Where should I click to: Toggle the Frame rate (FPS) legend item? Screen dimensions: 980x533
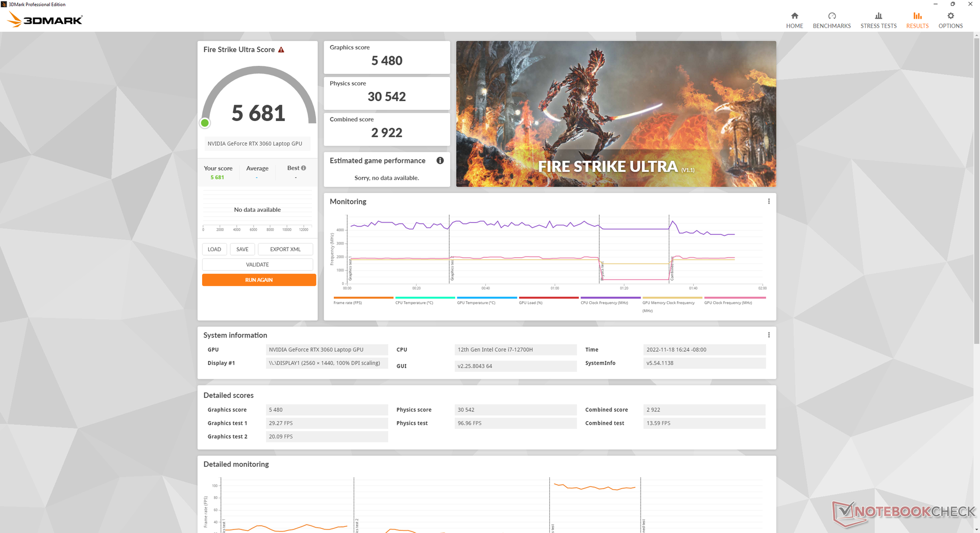click(363, 300)
